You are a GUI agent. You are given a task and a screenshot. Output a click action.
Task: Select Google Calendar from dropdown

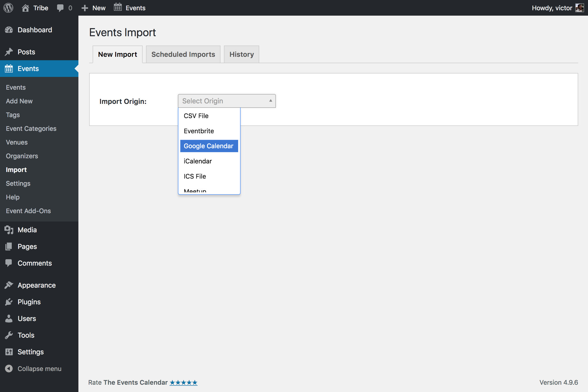click(208, 146)
